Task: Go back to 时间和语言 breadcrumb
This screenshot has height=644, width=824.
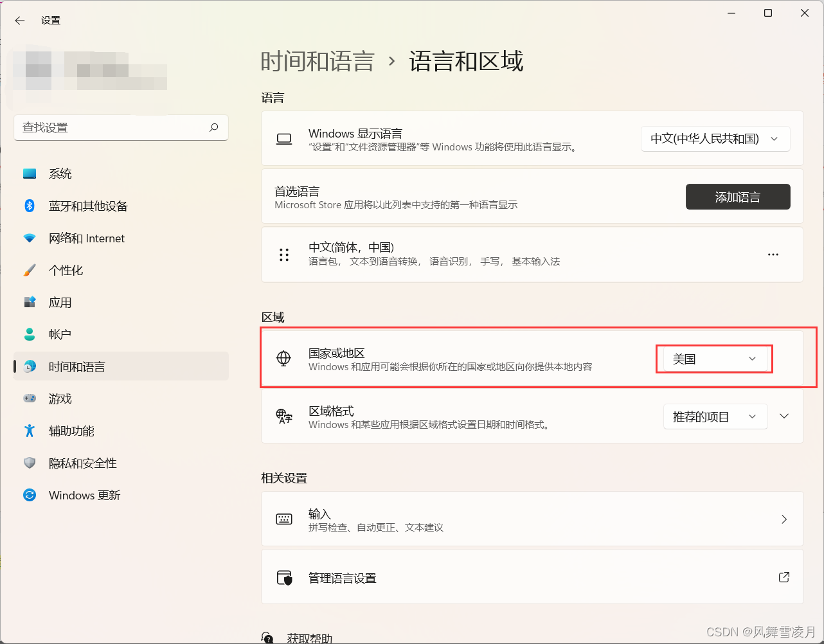Action: point(318,61)
